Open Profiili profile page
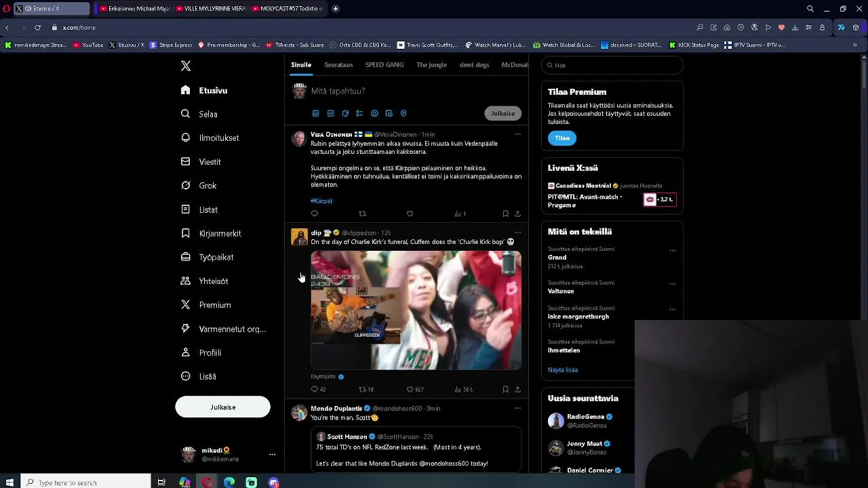This screenshot has width=868, height=488. [x=201, y=352]
